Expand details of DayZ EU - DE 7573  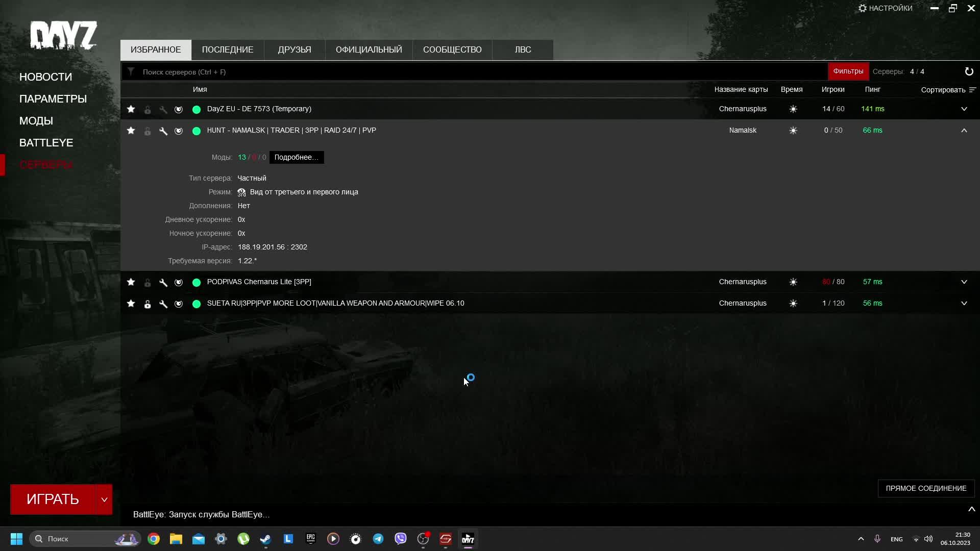pyautogui.click(x=964, y=109)
